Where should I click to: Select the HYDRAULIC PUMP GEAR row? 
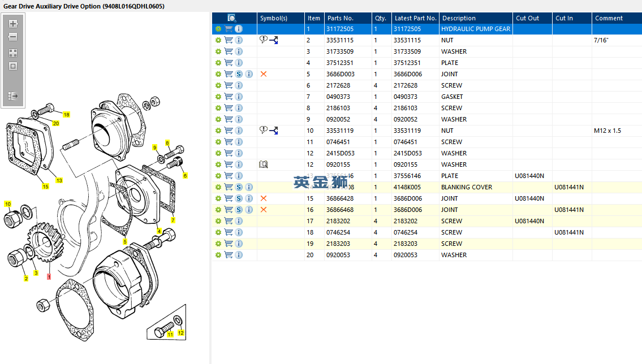point(475,29)
